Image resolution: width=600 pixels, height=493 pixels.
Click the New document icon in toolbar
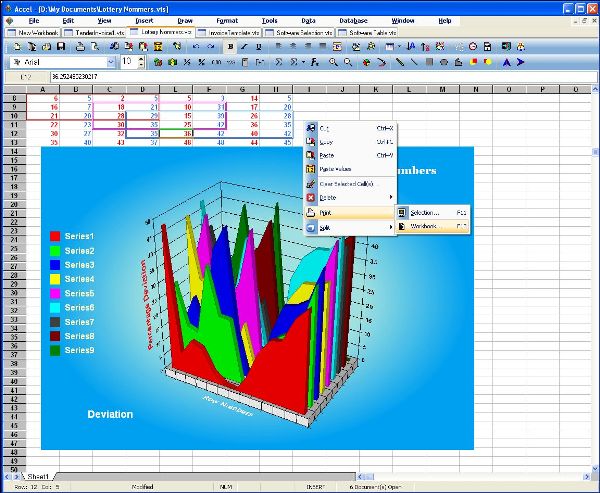click(x=17, y=47)
